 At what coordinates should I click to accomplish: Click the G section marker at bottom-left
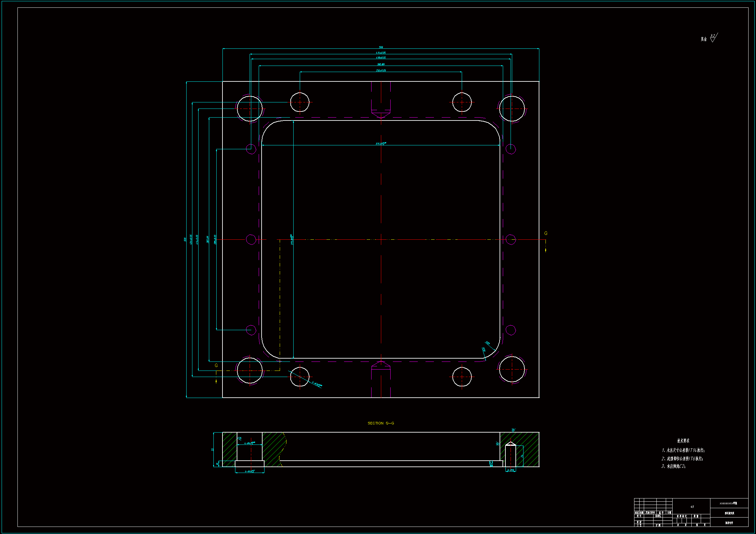[216, 366]
